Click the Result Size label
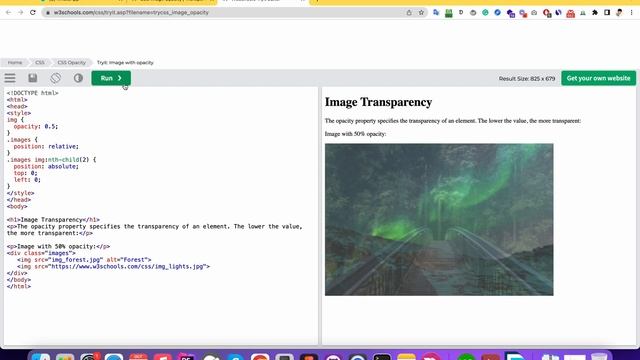Screen dimensions: 640x360 (x=527, y=78)
